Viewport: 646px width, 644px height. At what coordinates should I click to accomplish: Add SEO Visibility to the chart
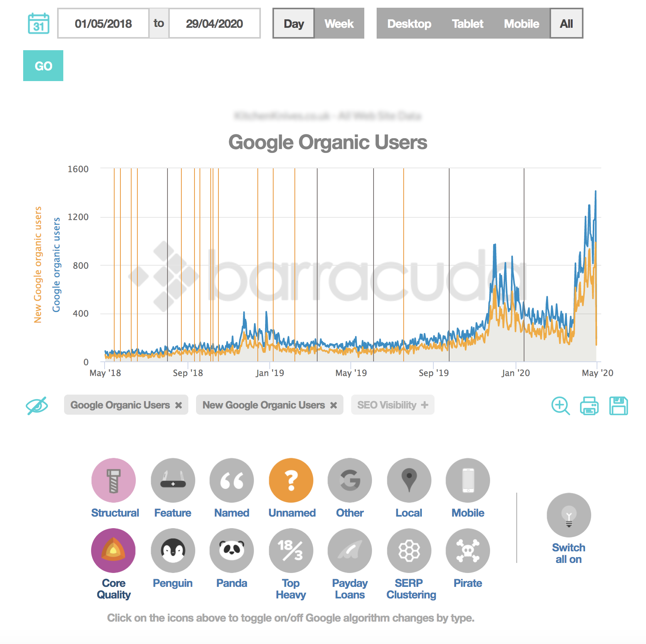pos(392,405)
